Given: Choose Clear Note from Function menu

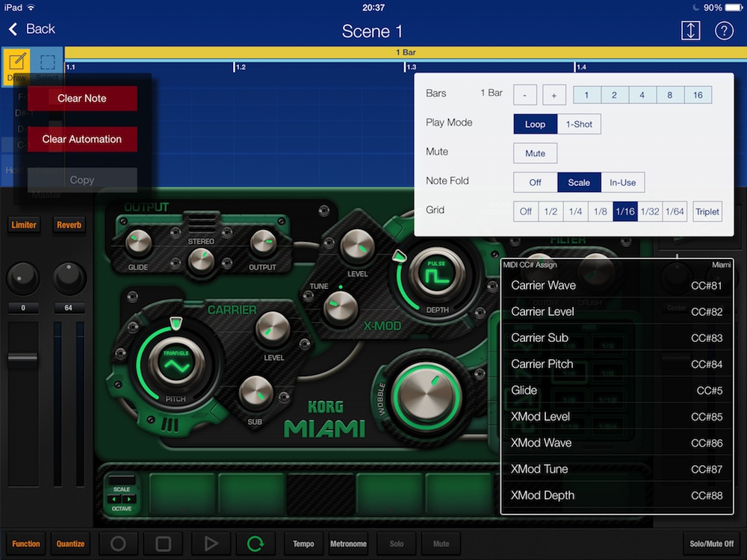Looking at the screenshot, I should (82, 98).
